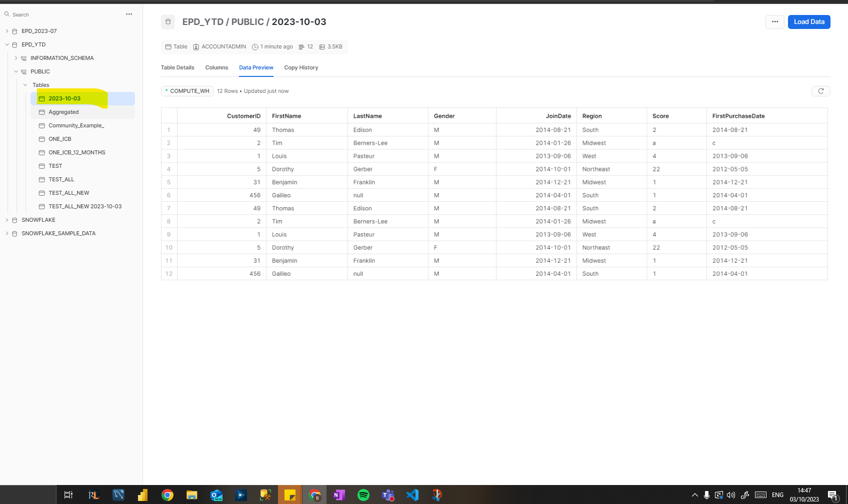Click the row count badge showing 12
Screen dimensions: 848x504
pyautogui.click(x=305, y=46)
